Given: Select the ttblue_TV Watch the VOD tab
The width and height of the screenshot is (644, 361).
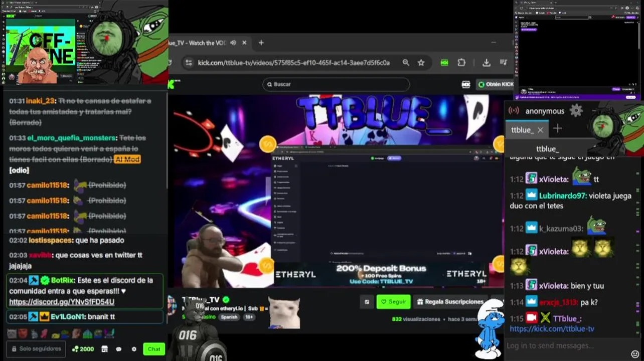Looking at the screenshot, I should tap(208, 43).
